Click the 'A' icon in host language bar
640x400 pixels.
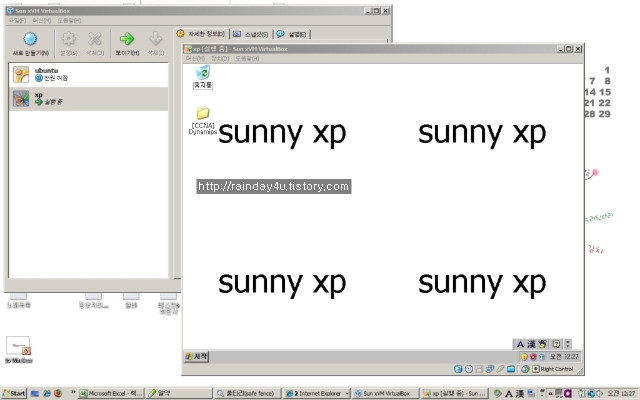[x=509, y=394]
